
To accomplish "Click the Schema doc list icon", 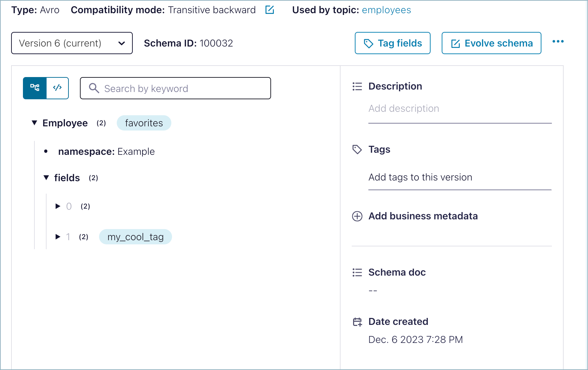I will point(357,272).
